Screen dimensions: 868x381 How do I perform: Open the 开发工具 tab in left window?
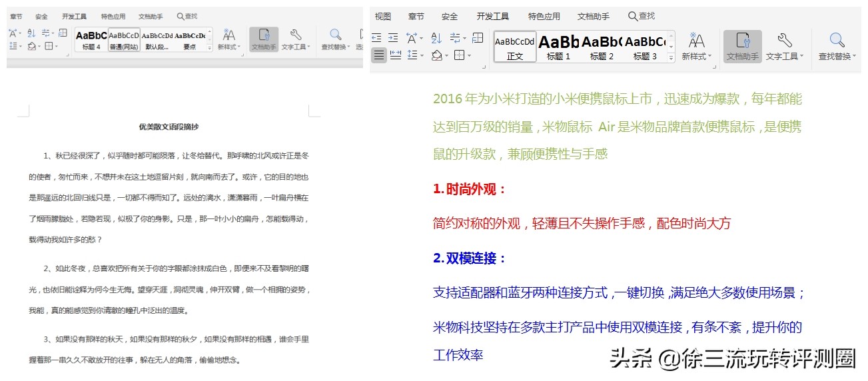(x=74, y=17)
